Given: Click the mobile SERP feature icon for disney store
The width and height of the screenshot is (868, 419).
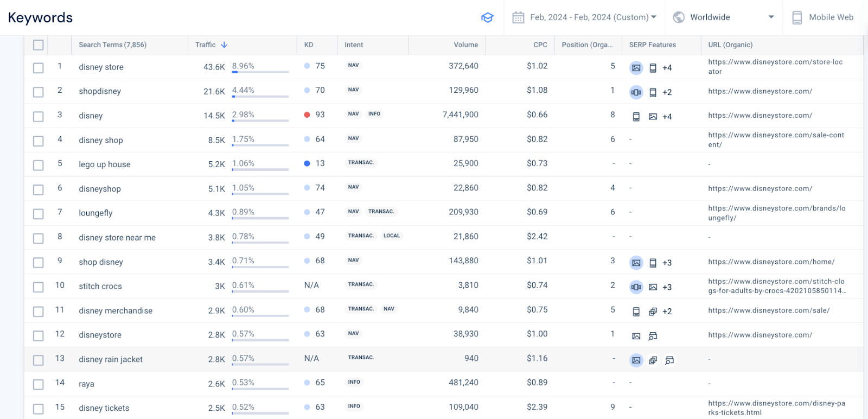Looking at the screenshot, I should 653,68.
